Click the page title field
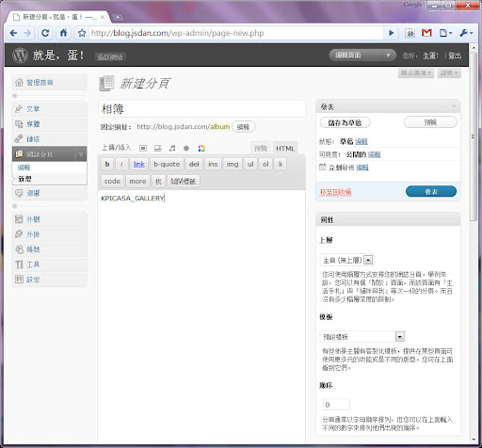The width and height of the screenshot is (482, 448). click(x=202, y=109)
